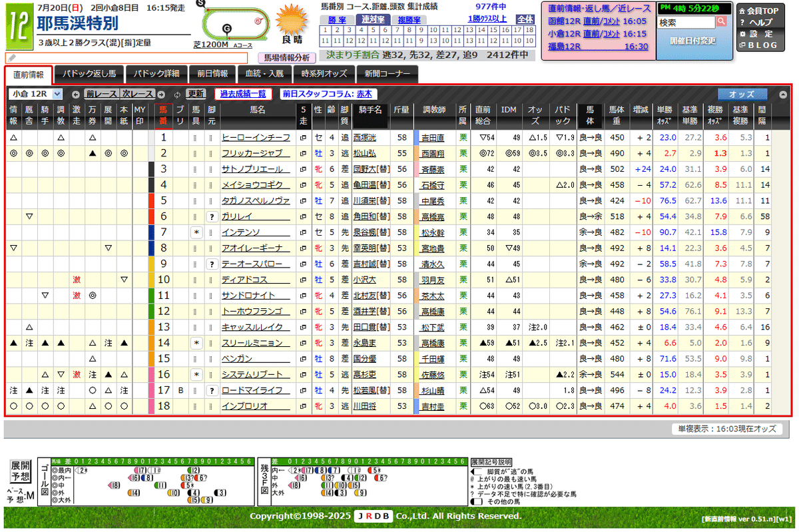The width and height of the screenshot is (799, 532).
Task: Click the refresh icon beside 更新
Action: point(177,94)
